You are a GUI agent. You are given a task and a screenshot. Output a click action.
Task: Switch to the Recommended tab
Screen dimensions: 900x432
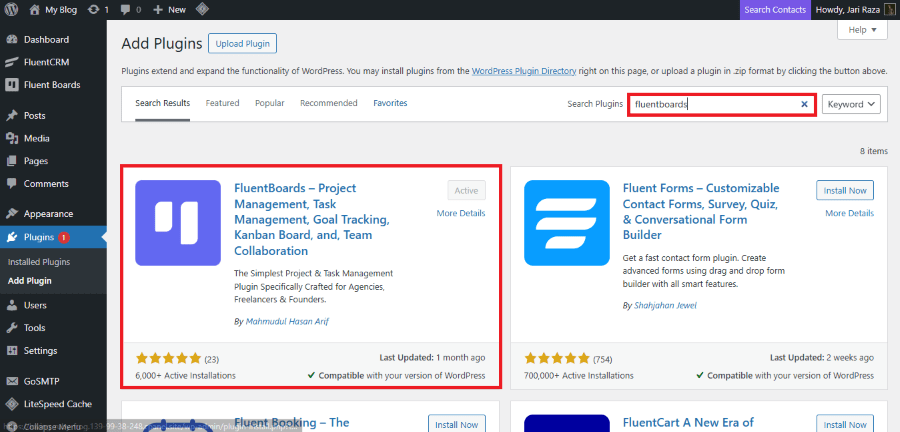coord(329,103)
